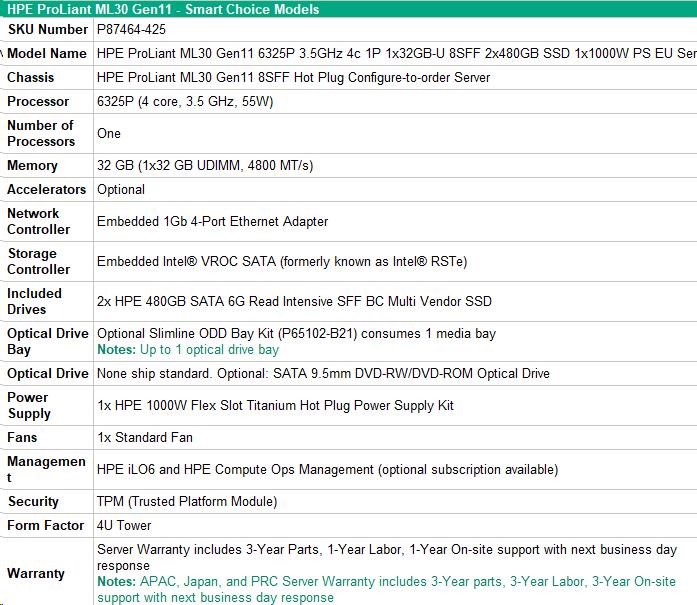Viewport: 697px width, 605px height.
Task: Click the Intel VROC SATA storage controller text
Action: pos(281,262)
